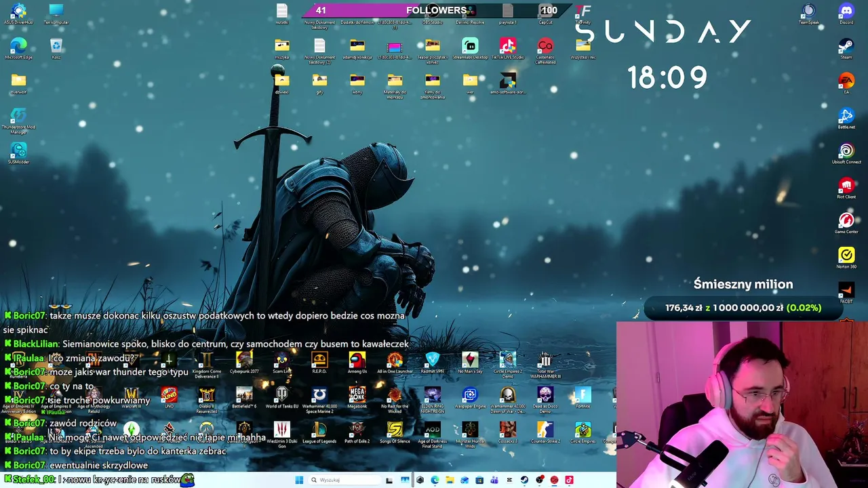Select the Monster Hunter Wilds shortcut
This screenshot has width=868, height=488.
[x=470, y=434]
